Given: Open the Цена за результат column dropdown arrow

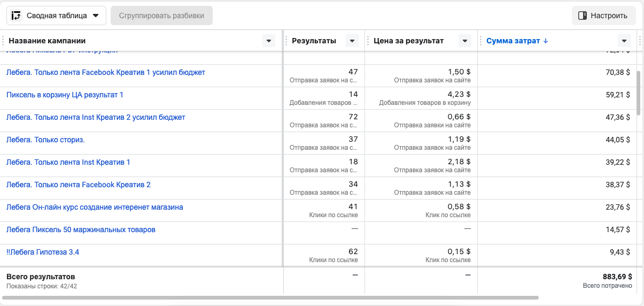Looking at the screenshot, I should click(x=465, y=41).
